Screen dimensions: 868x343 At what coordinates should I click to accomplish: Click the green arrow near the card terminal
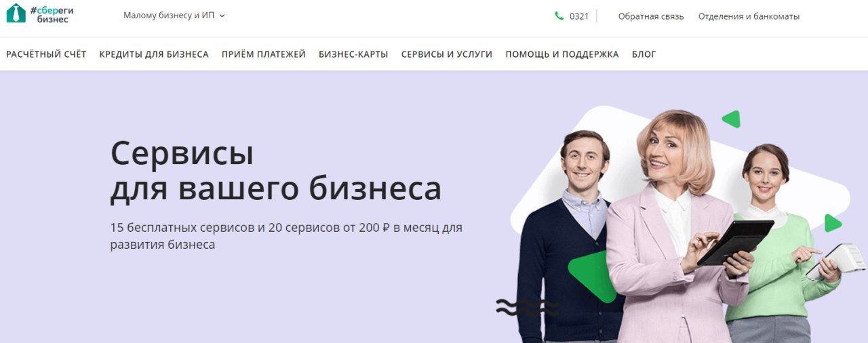pos(833,223)
